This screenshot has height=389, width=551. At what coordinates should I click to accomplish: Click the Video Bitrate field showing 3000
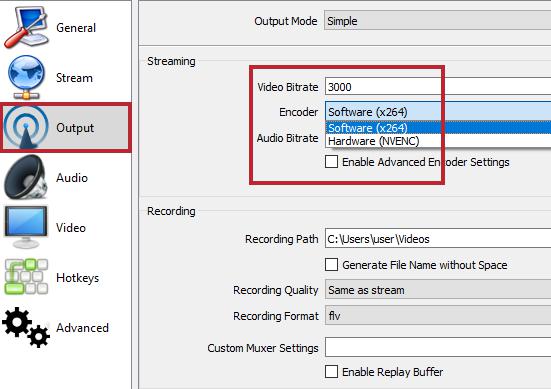click(438, 87)
